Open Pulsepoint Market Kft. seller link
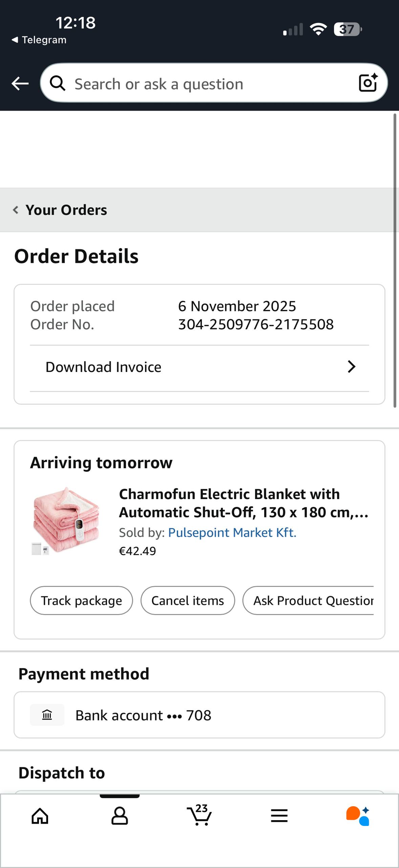Image resolution: width=399 pixels, height=868 pixels. pyautogui.click(x=232, y=533)
